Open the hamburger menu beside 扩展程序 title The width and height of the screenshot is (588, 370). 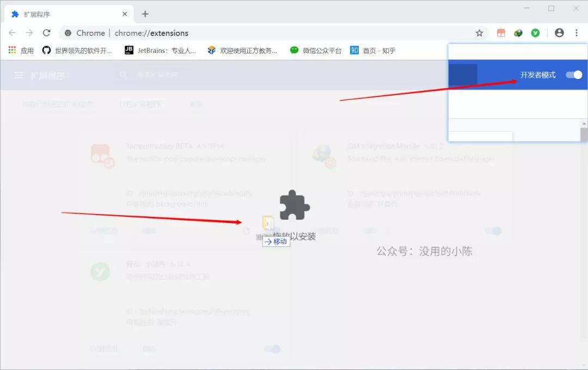(19, 75)
